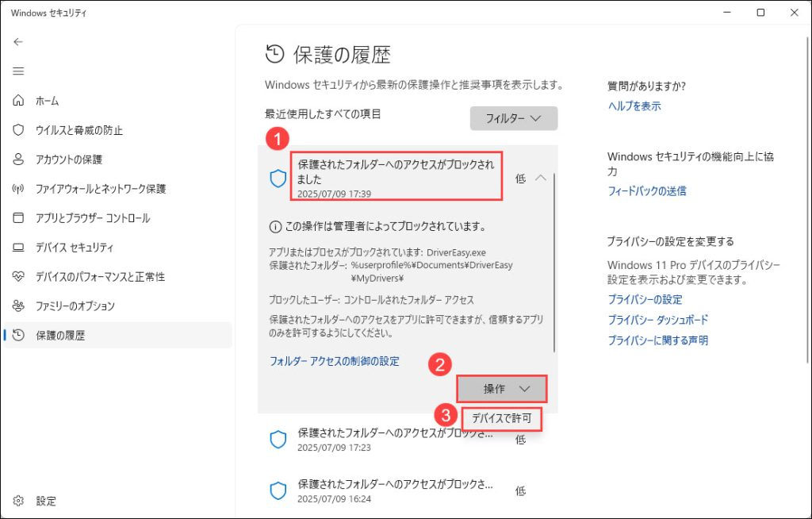Click the DriverEasy.exe process name text

[456, 253]
